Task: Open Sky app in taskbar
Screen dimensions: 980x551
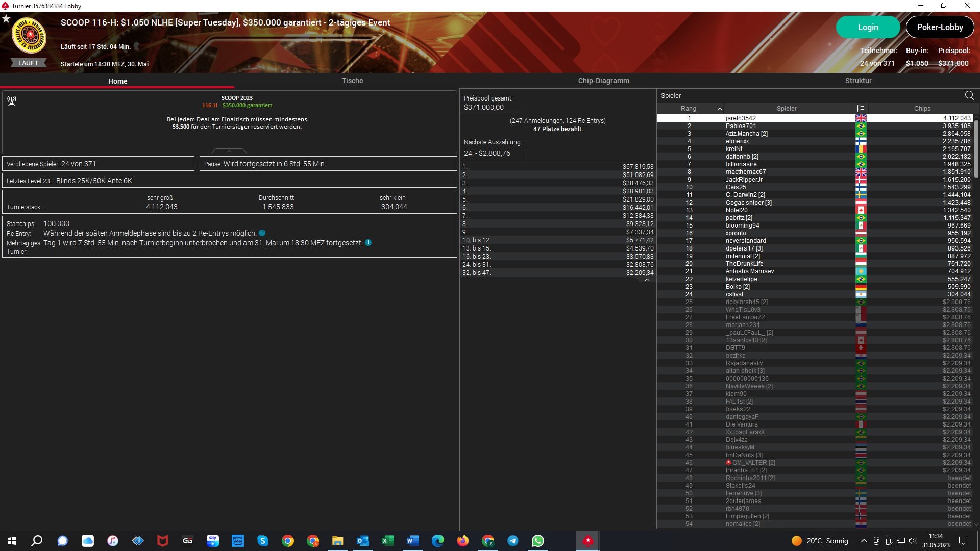Action: 213,541
